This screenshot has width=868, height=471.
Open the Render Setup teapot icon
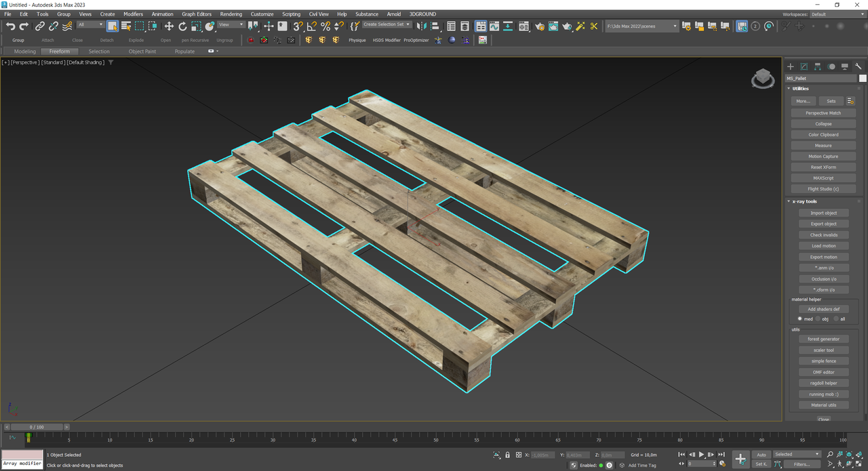click(x=540, y=26)
